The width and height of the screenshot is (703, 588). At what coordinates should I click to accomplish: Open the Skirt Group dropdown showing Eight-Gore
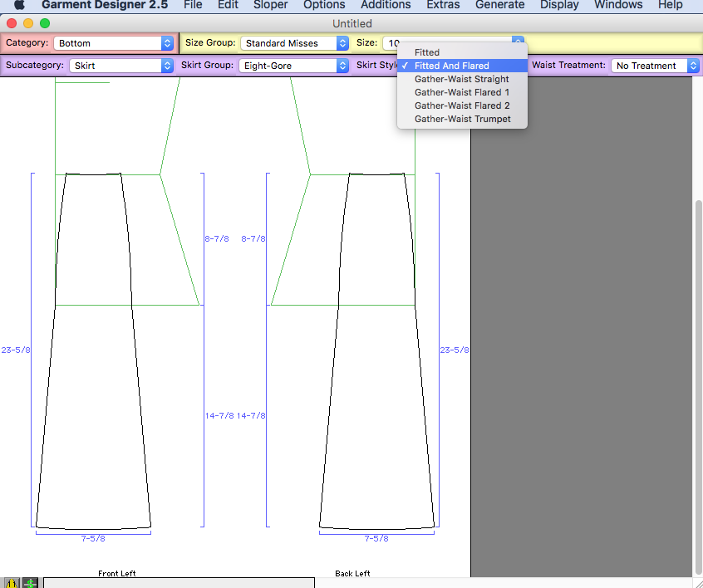tap(293, 66)
